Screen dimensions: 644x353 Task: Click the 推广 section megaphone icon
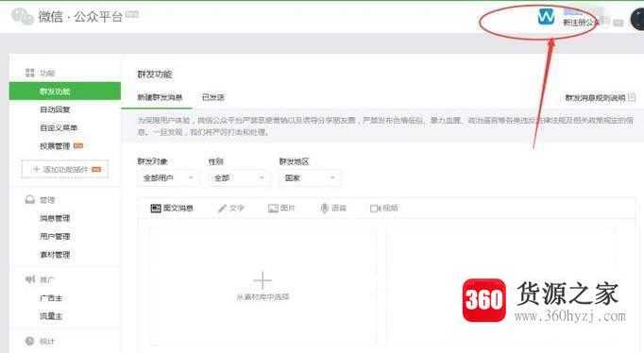29,279
